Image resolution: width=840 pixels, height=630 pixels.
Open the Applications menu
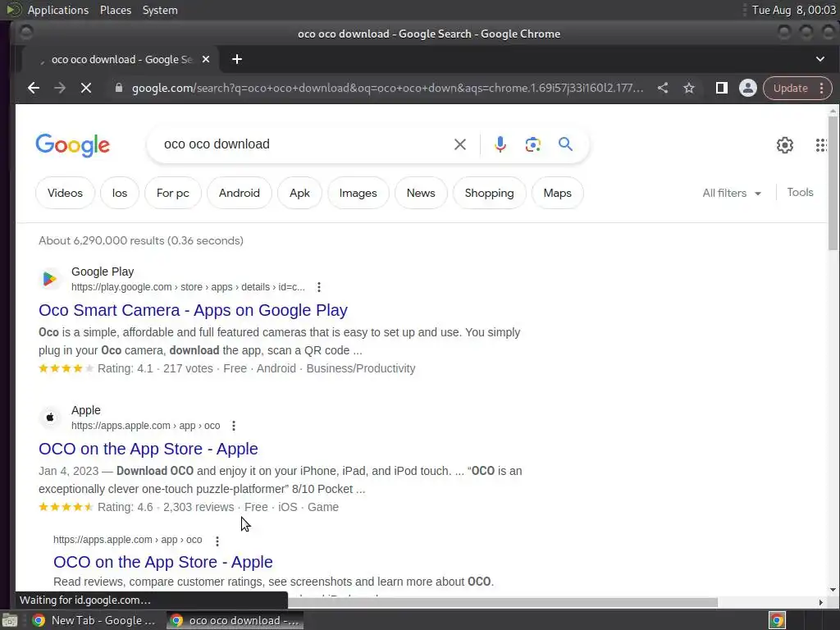click(58, 10)
